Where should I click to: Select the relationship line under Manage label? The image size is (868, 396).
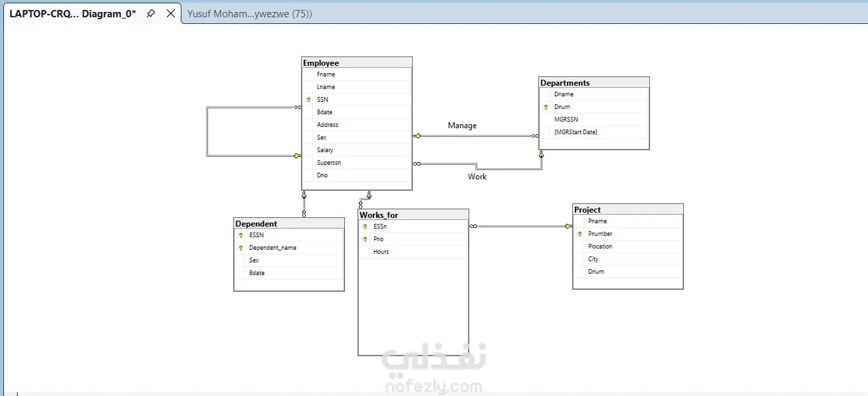[x=475, y=136]
